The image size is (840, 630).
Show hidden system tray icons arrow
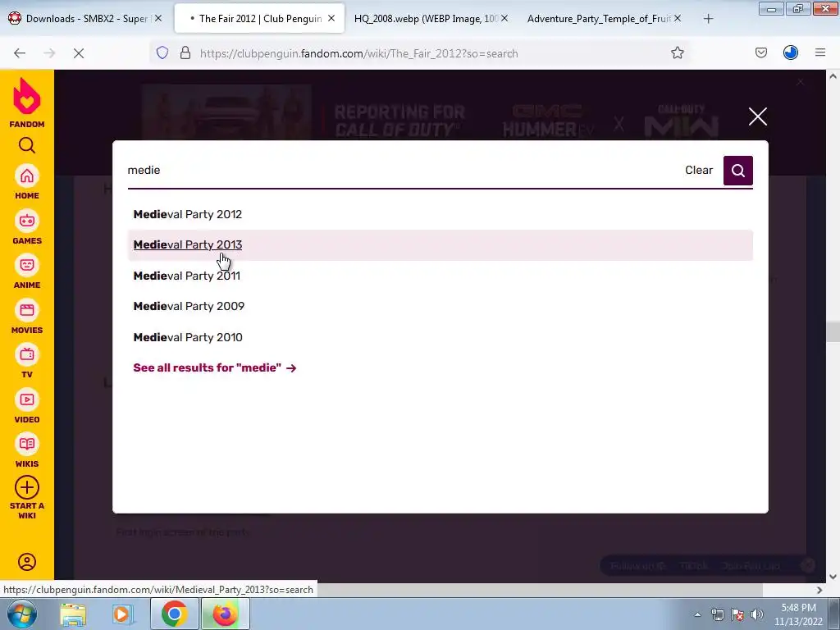(x=697, y=614)
